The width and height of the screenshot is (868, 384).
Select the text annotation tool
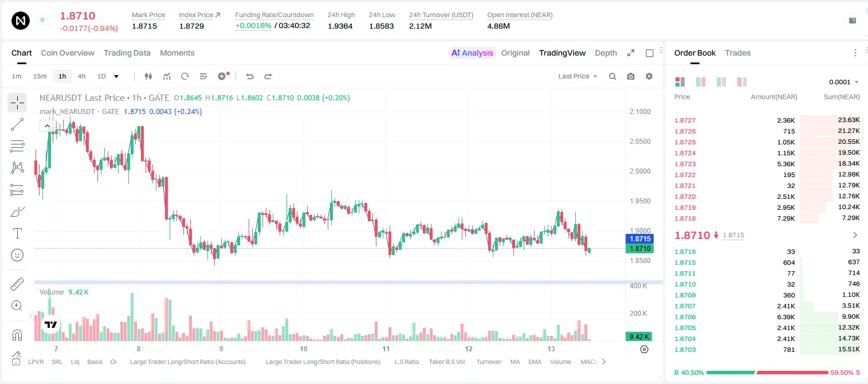[x=17, y=233]
